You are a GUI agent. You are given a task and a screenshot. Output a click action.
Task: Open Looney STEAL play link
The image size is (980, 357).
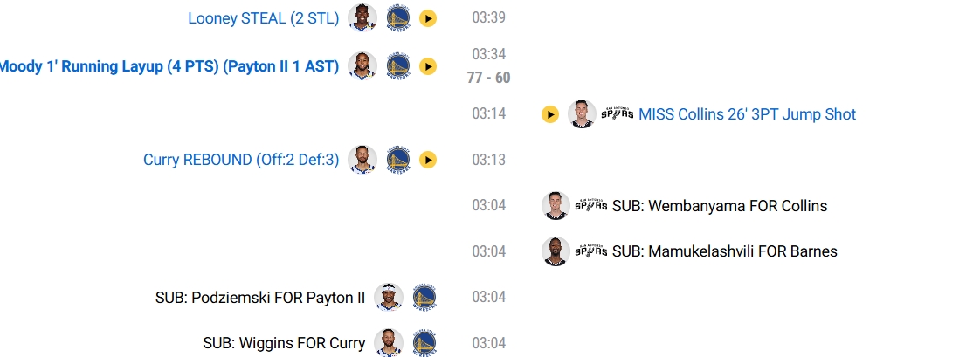click(263, 18)
